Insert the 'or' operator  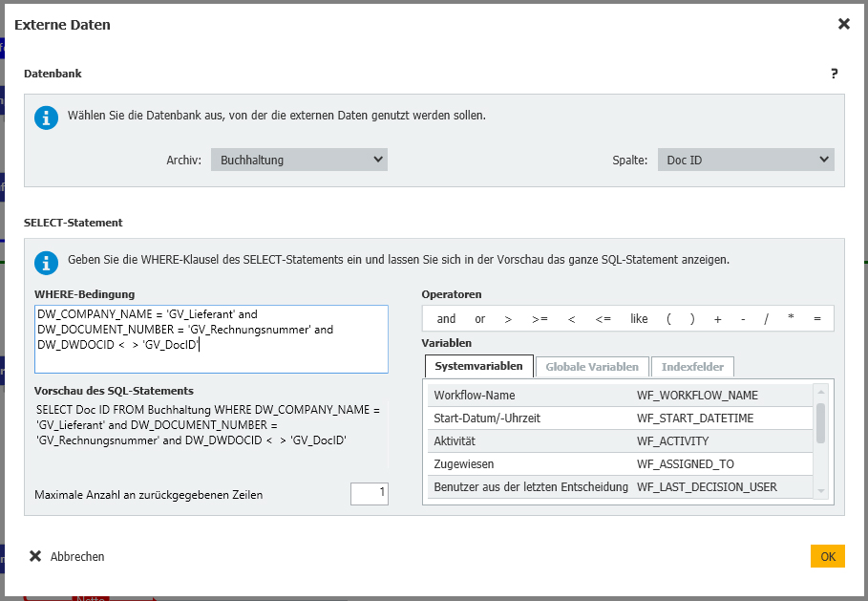pos(479,319)
